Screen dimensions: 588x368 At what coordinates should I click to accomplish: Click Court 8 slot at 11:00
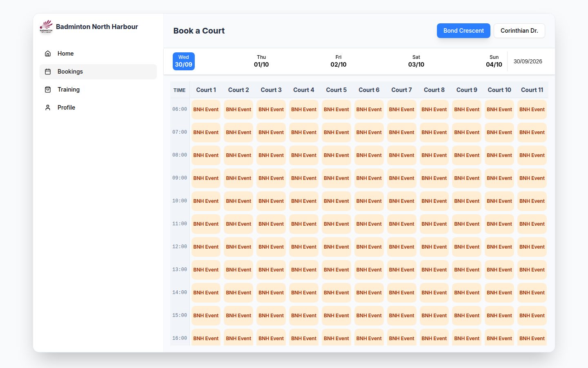(x=434, y=224)
